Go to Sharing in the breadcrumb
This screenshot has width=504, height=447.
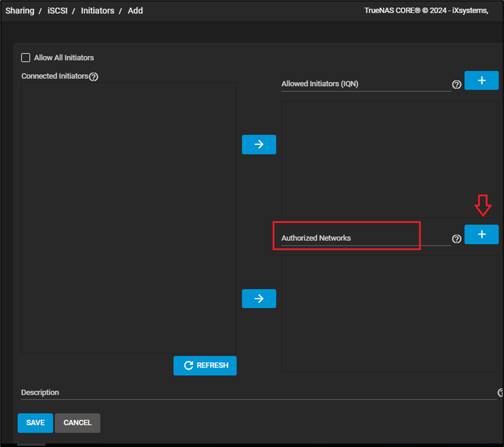coord(20,11)
